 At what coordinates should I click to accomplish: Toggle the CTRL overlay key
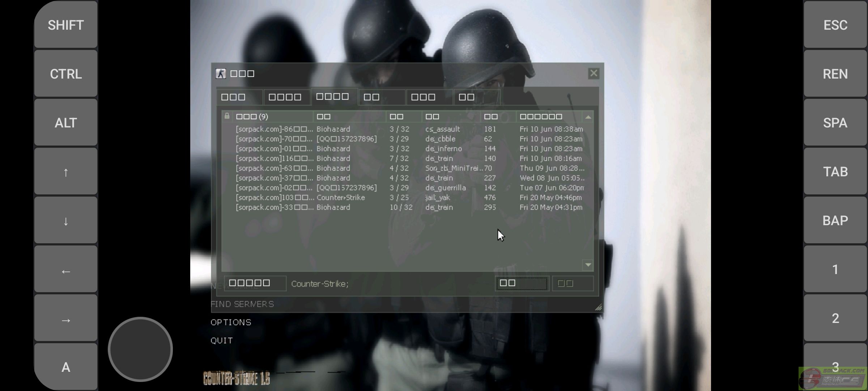[66, 74]
